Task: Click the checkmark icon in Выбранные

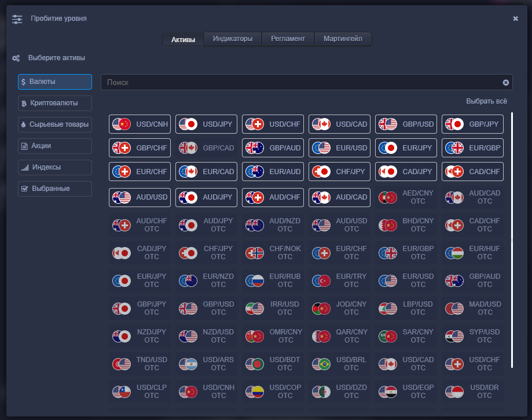Action: coord(24,189)
